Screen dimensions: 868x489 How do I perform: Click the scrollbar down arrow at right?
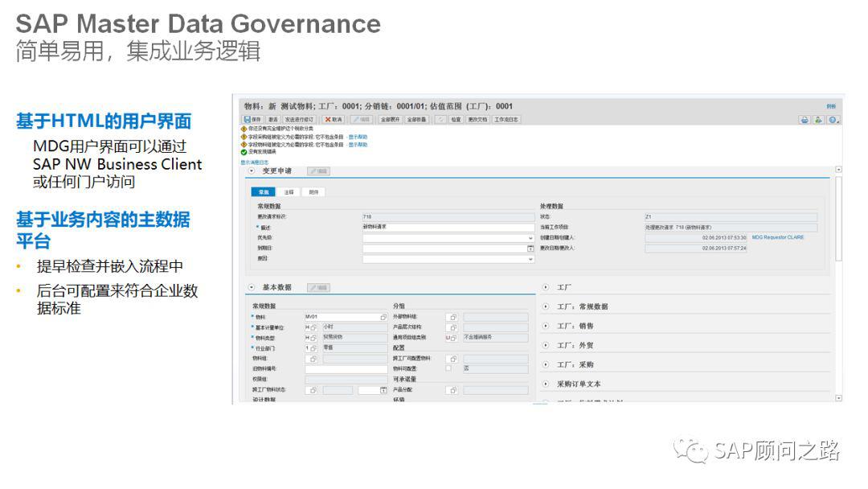click(x=838, y=397)
